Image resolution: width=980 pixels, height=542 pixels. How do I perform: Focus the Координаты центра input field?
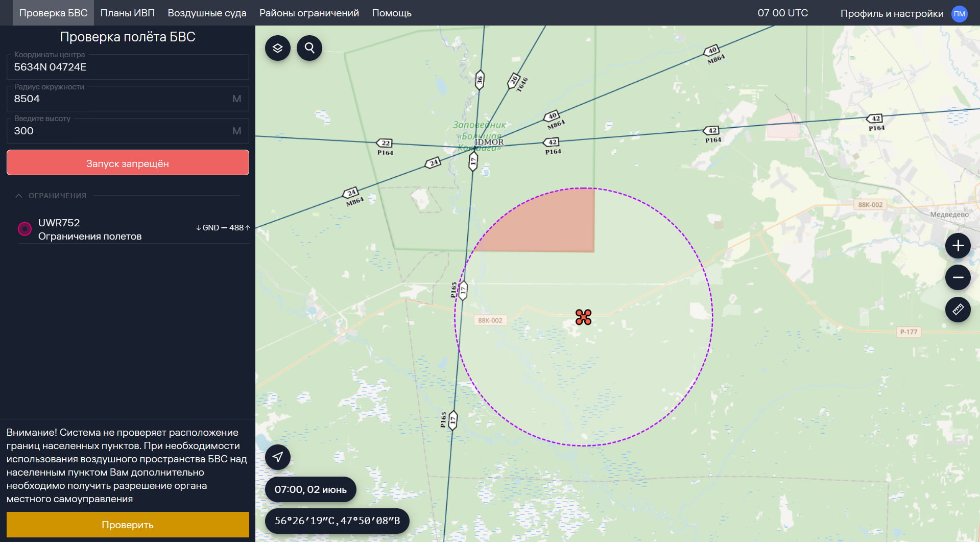coord(128,67)
